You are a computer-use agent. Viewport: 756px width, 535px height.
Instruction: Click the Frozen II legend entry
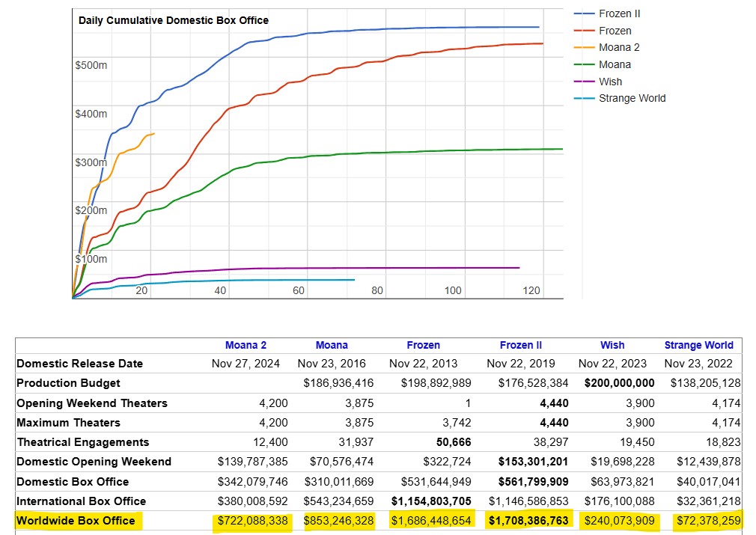pos(619,13)
